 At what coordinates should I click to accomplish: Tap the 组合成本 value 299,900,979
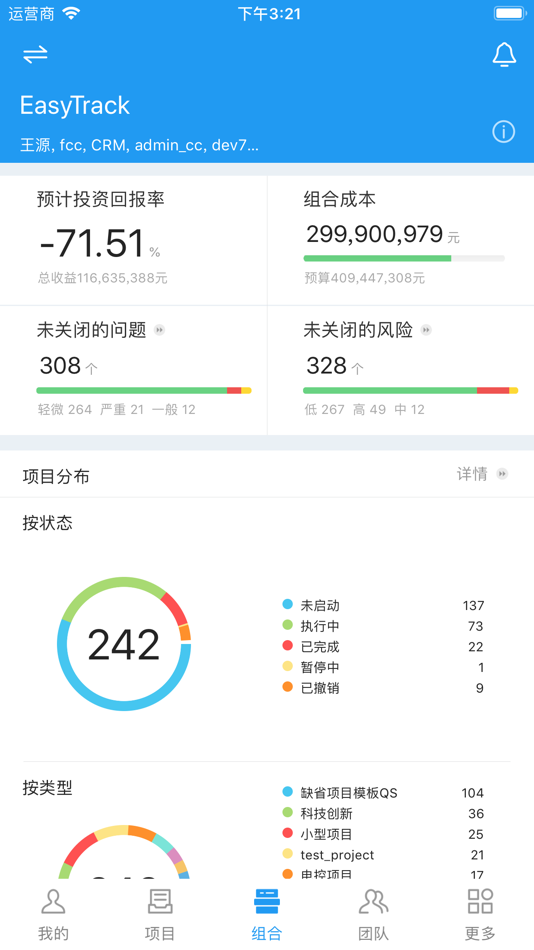(375, 234)
